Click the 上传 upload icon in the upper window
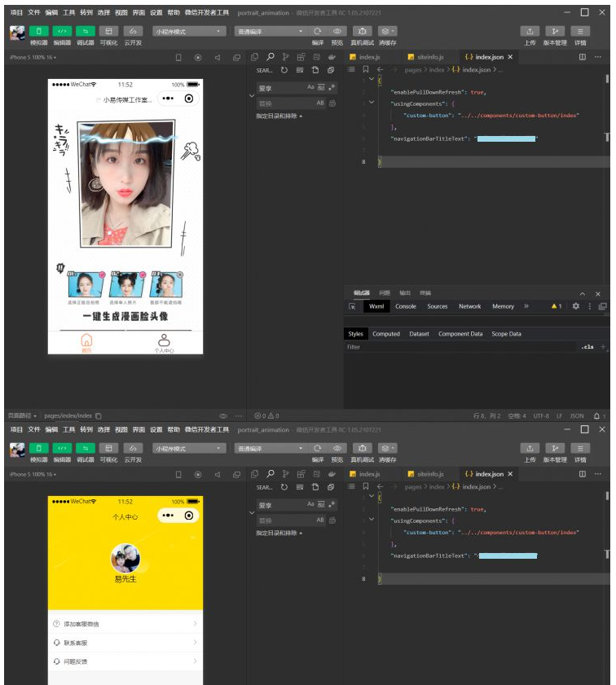Screen dimensions: 616x685 coord(530,31)
